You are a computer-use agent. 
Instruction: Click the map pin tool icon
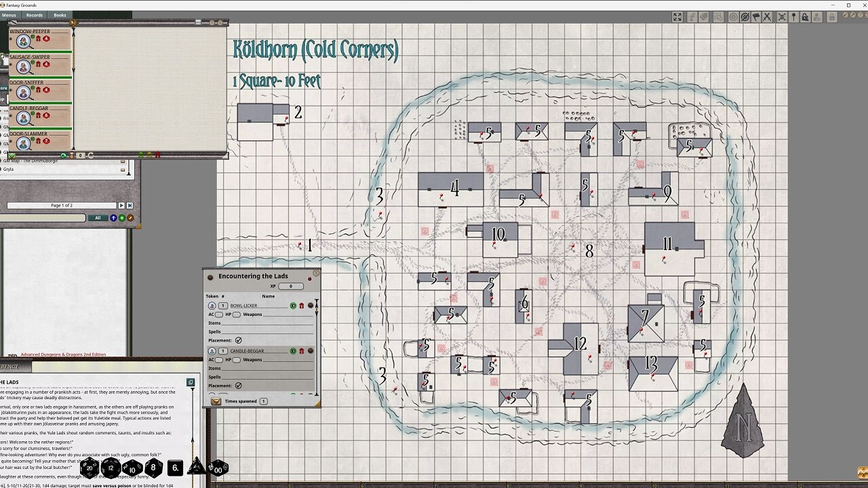coord(793,17)
